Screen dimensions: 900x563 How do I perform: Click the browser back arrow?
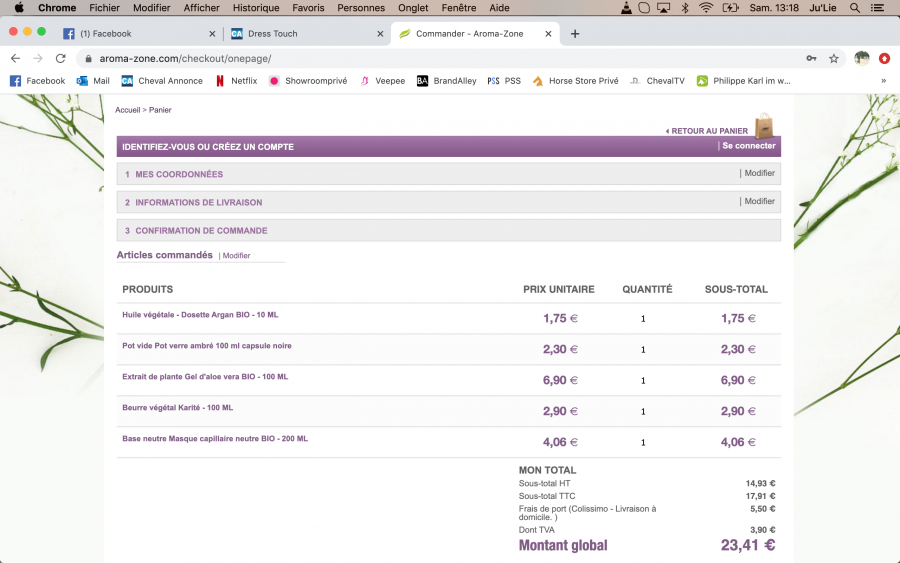(x=15, y=58)
